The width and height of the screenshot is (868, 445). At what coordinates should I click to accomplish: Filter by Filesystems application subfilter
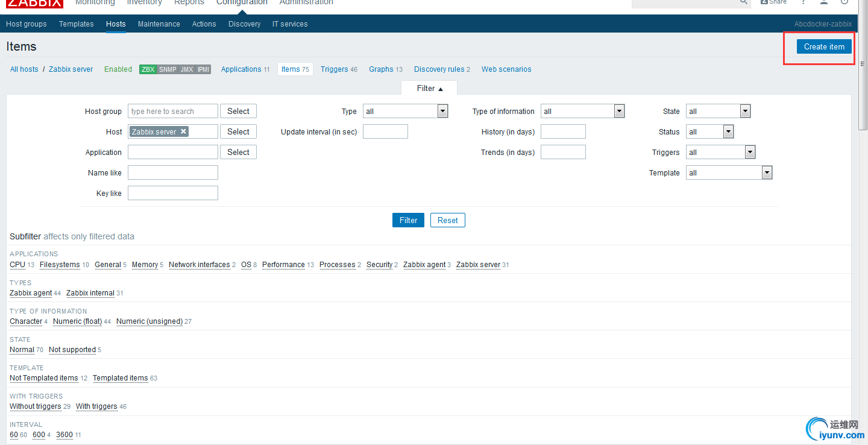tap(60, 265)
